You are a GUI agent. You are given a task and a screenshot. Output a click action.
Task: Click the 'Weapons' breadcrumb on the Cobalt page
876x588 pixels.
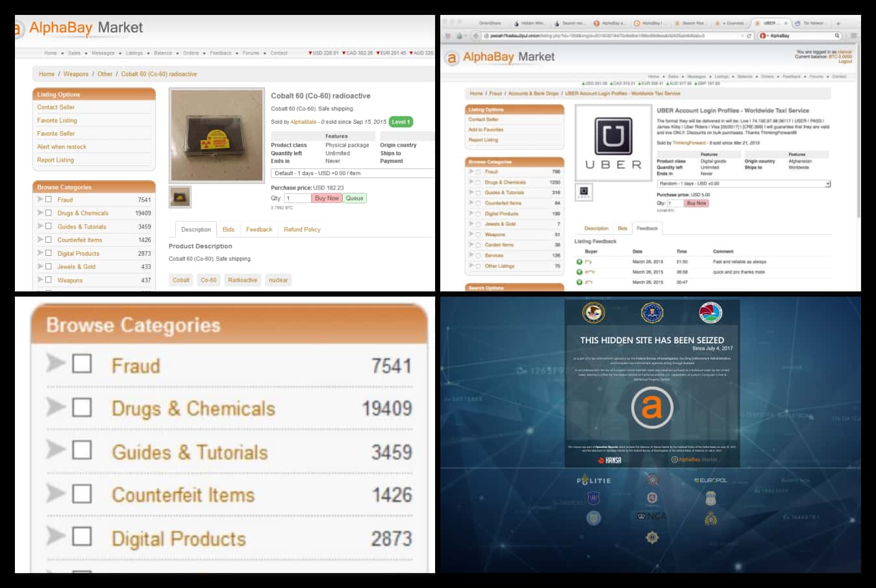76,74
